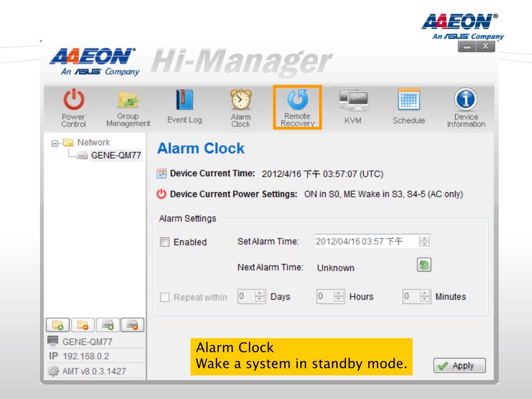The image size is (532, 399).
Task: Open Group Management
Action: click(x=128, y=108)
